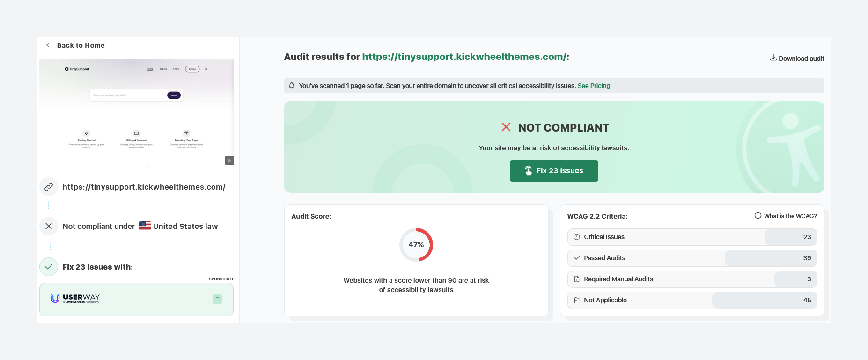This screenshot has height=360, width=868.
Task: Click the Required Manual Audits count 3
Action: (809, 279)
